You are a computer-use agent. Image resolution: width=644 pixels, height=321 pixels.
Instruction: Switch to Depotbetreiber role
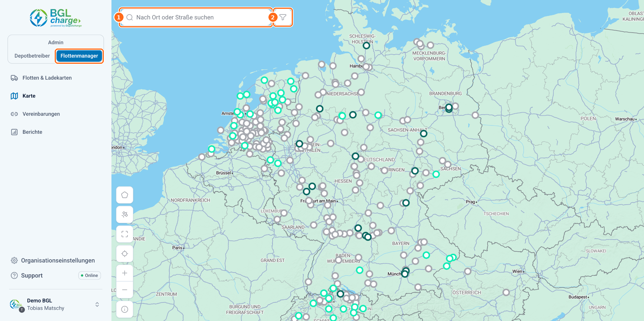[x=32, y=56]
